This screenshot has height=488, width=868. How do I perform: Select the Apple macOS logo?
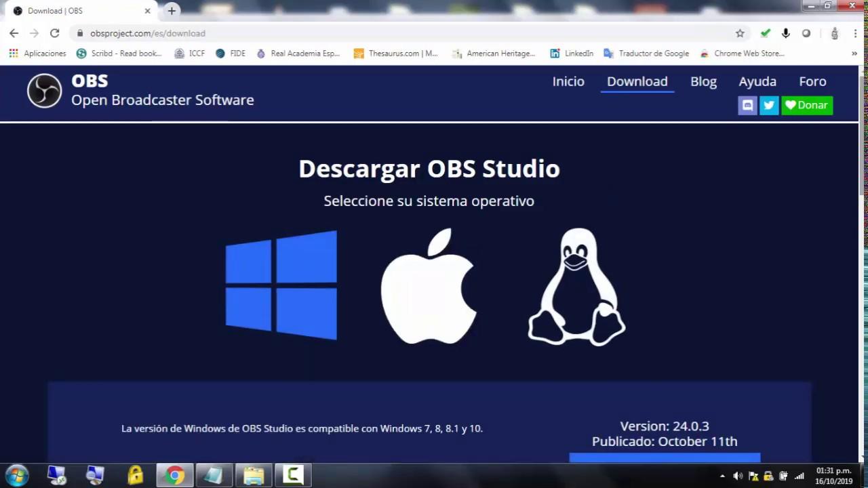429,285
